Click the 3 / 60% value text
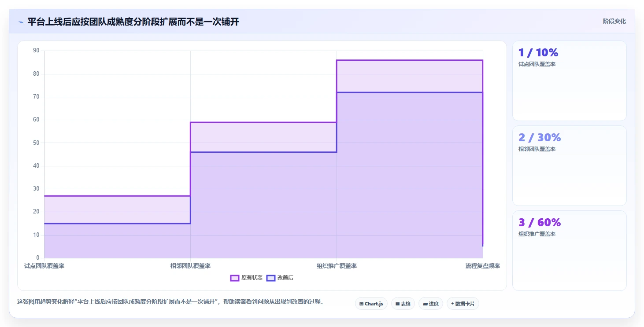The image size is (644, 327). pos(540,222)
